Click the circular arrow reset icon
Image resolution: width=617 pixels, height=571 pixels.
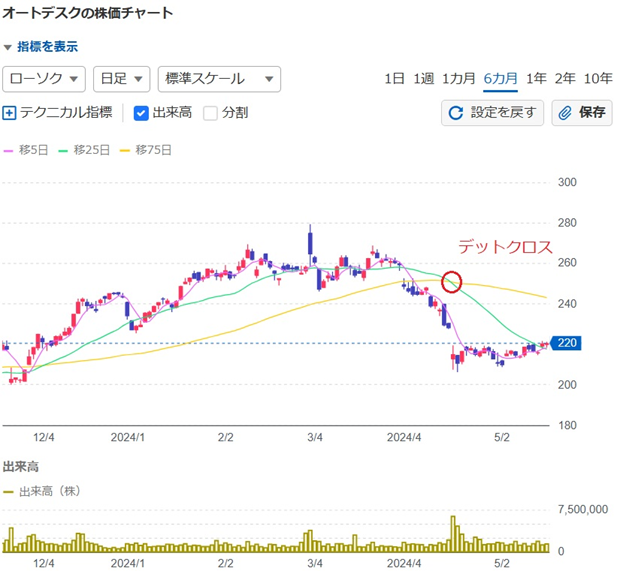(x=456, y=113)
